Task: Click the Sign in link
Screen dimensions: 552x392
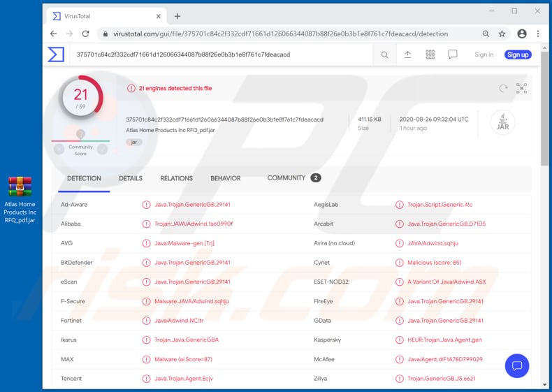Action: 484,55
